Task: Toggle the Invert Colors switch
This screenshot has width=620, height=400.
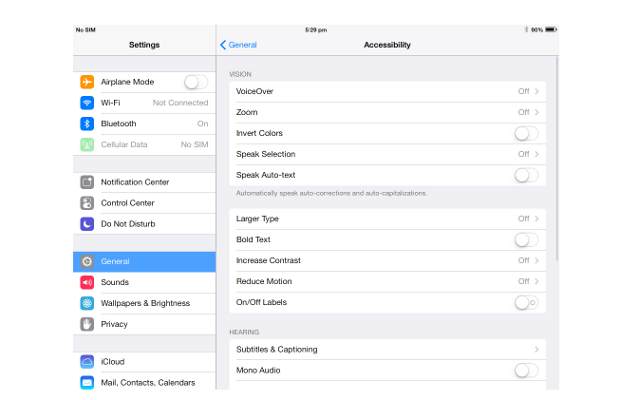Action: [x=526, y=133]
